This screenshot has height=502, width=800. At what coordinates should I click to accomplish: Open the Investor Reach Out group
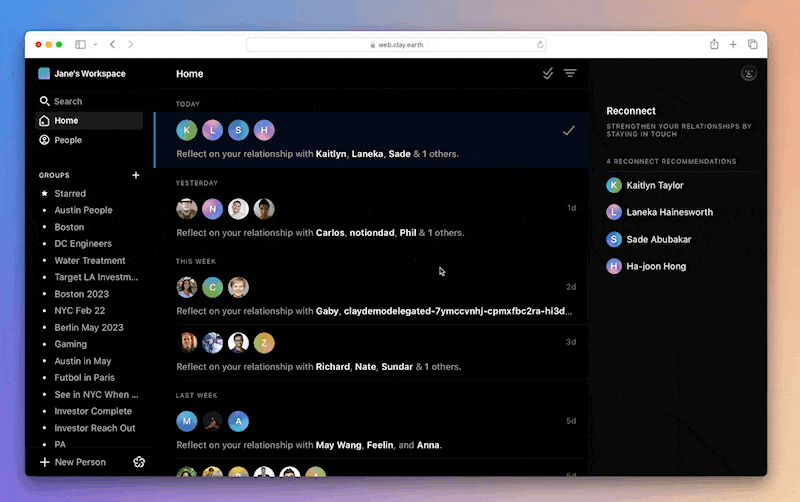94,428
